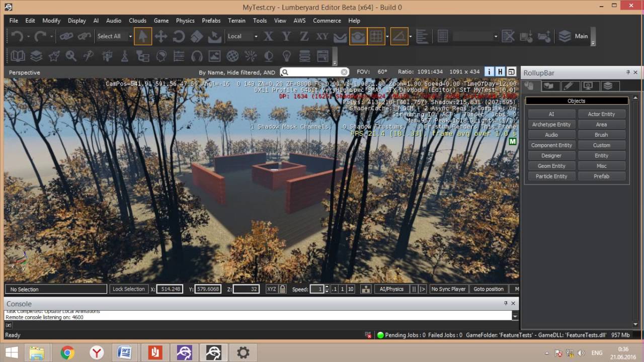
Task: Open the LOD Generator magnifier icon
Action: (71, 56)
